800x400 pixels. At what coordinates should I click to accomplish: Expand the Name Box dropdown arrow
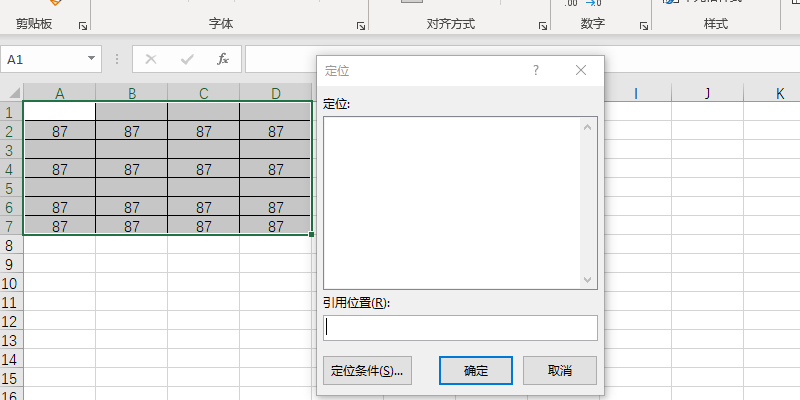(91, 58)
